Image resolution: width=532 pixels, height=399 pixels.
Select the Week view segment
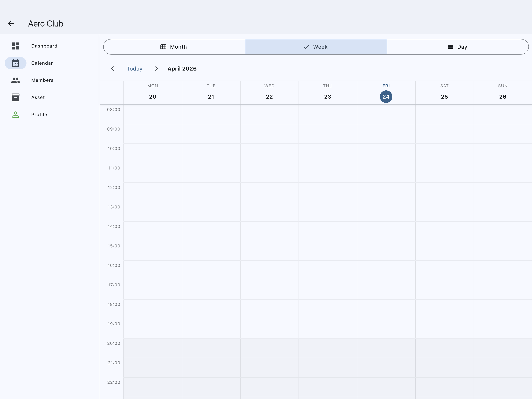tap(316, 47)
